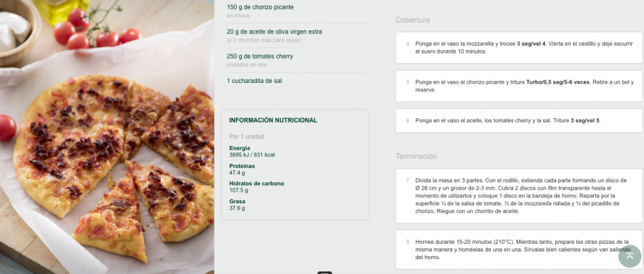Screen dimensions: 644x274
Task: Click the 'Por 1 unidad' serving label
Action: (x=247, y=136)
